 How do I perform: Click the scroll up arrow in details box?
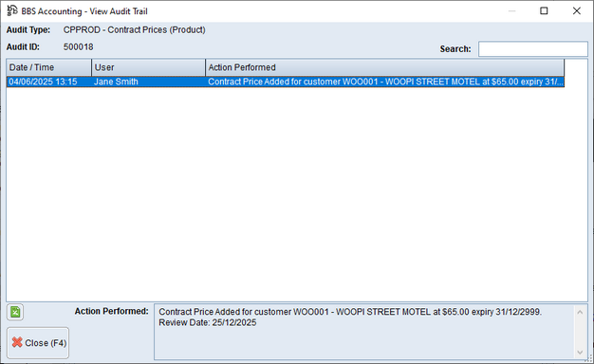(580, 312)
